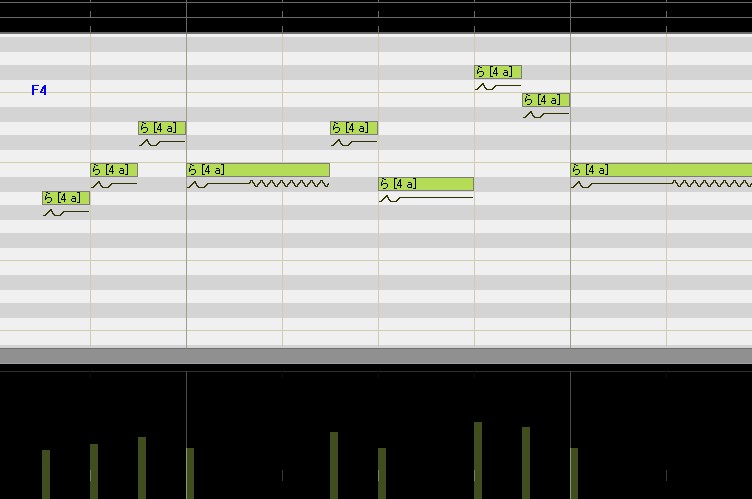Click vibrato wave under the long B3 note between D4 notes

289,184
